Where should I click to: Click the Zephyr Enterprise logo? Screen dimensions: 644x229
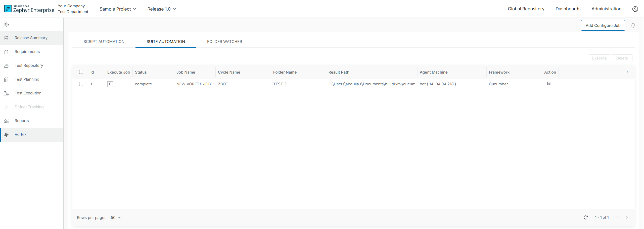pos(29,9)
